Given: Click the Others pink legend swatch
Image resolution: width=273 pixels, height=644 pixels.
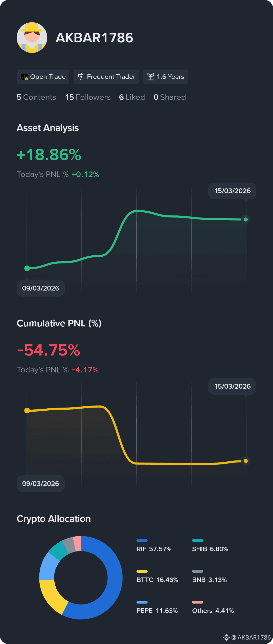Looking at the screenshot, I should click(x=198, y=602).
